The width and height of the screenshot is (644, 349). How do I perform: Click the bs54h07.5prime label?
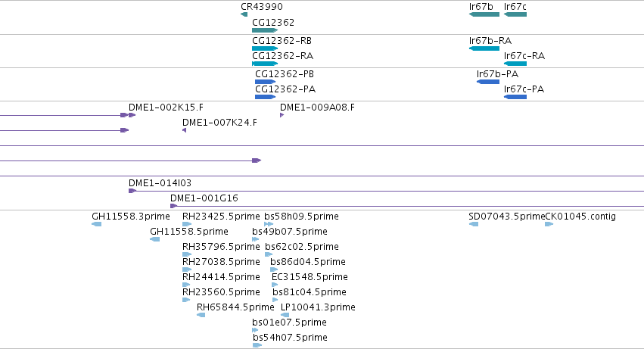[x=290, y=338]
